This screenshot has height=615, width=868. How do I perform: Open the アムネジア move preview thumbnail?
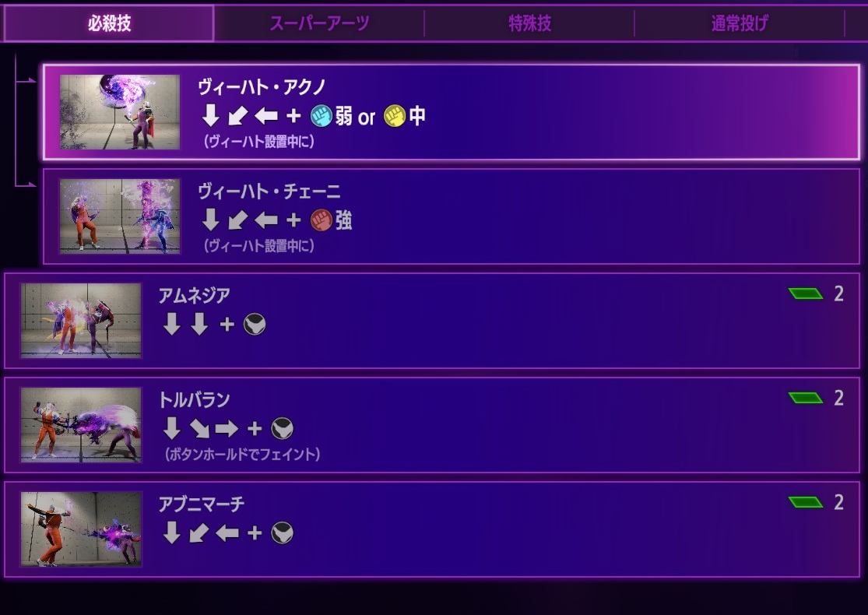click(81, 321)
